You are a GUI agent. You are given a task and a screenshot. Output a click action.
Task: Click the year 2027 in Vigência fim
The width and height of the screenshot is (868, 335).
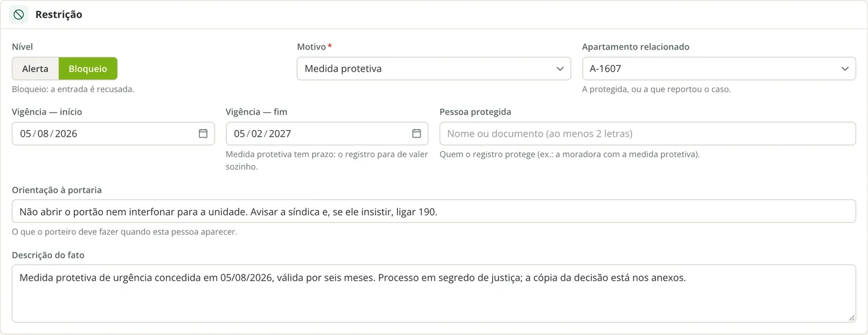click(280, 134)
